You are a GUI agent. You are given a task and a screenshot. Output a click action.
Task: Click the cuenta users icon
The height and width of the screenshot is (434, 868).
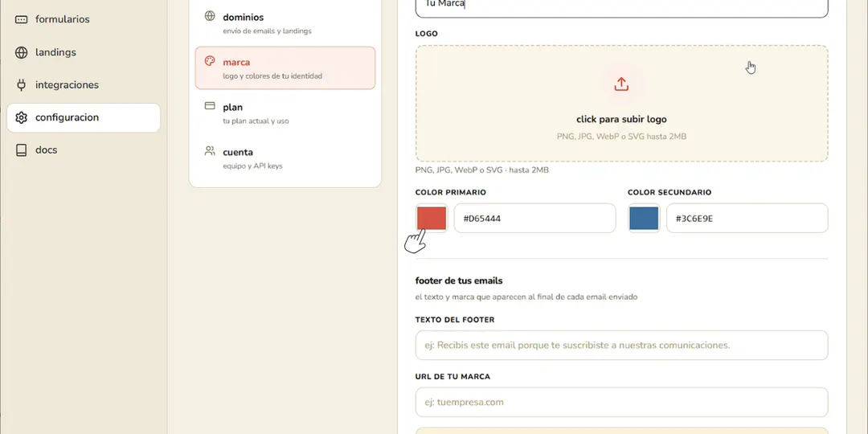[210, 150]
